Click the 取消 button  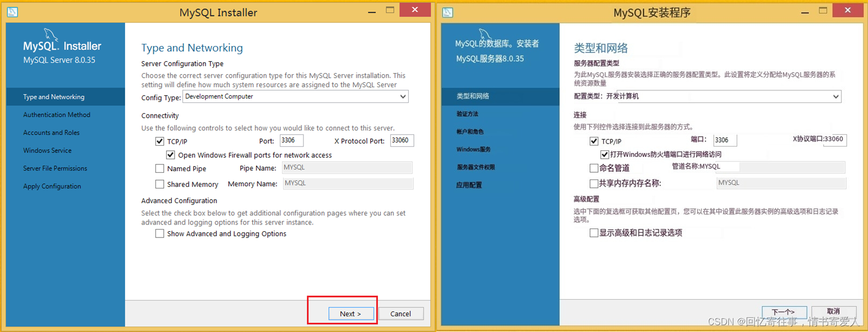point(834,312)
